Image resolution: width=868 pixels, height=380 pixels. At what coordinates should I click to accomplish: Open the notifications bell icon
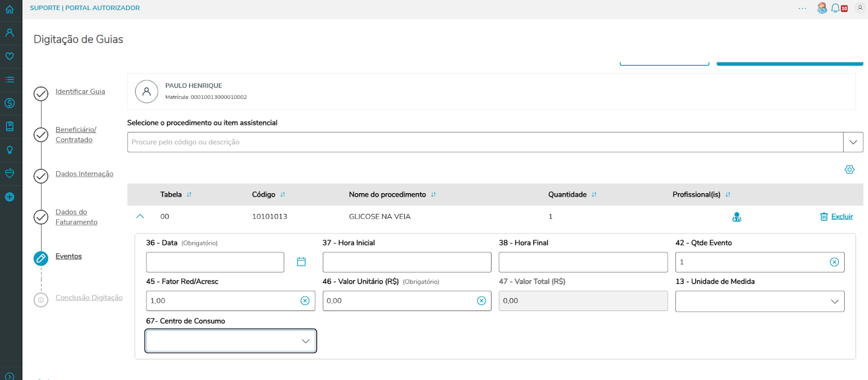click(835, 8)
